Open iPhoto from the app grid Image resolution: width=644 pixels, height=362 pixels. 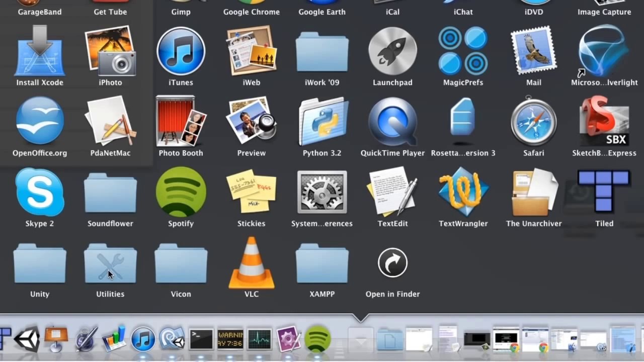110,51
